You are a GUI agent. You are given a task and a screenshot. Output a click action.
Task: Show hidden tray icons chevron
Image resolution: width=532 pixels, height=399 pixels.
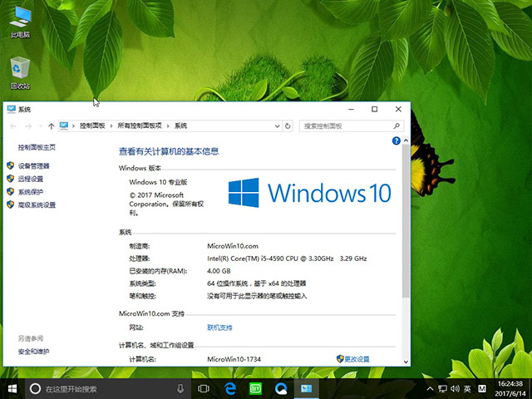point(430,389)
